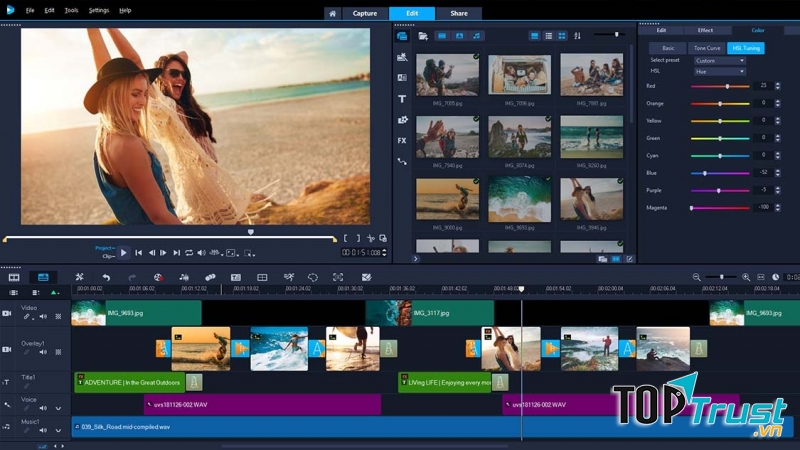
Task: Switch to Timeline view icon
Action: [43, 277]
